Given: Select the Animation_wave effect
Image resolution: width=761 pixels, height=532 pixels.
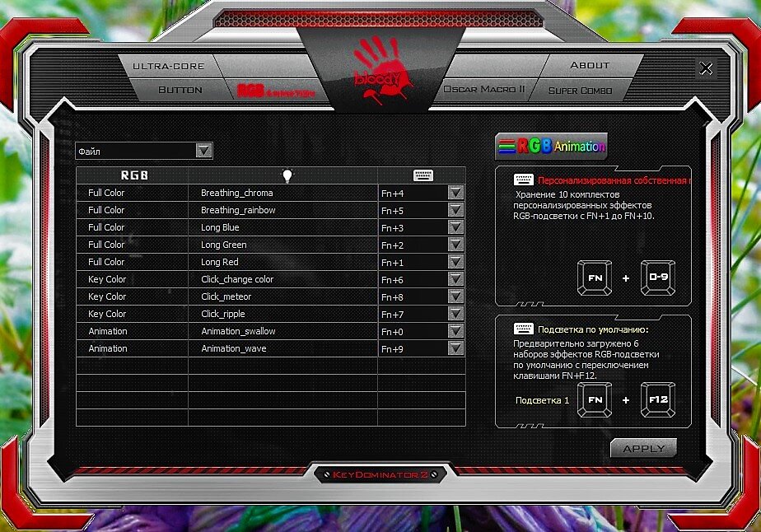Looking at the screenshot, I should [x=233, y=348].
